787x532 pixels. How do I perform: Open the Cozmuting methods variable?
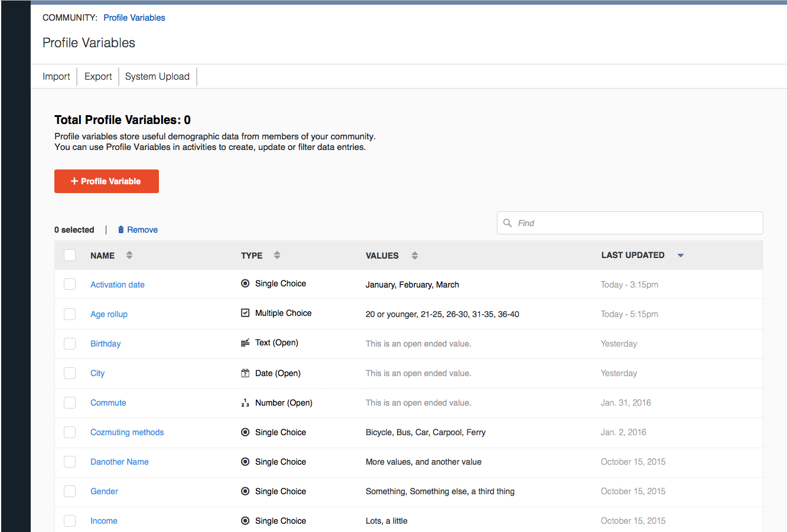click(127, 432)
